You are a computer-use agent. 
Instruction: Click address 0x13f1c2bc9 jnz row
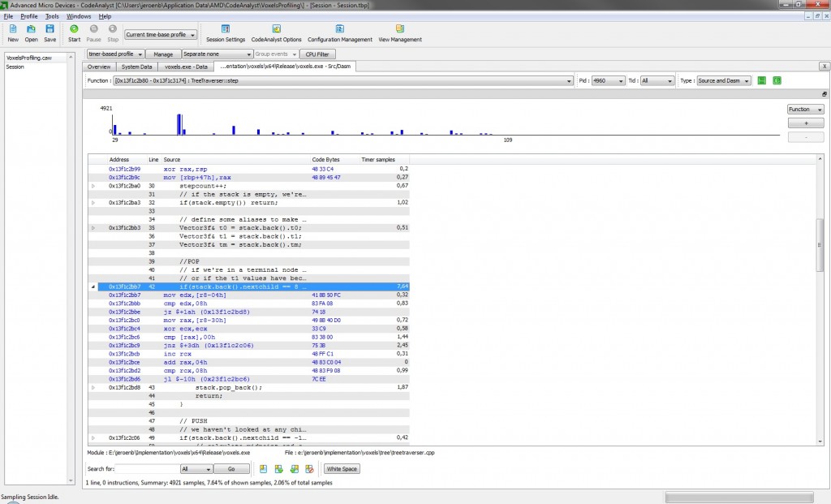[248, 346]
